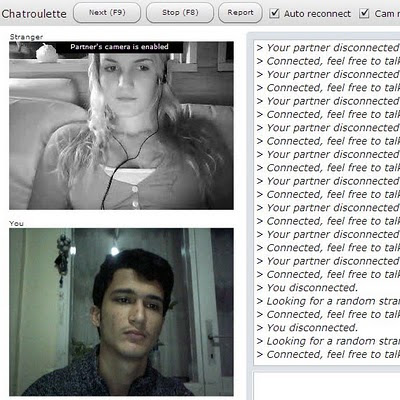Click the message input box below chat log
400x400 pixels.
pyautogui.click(x=327, y=386)
